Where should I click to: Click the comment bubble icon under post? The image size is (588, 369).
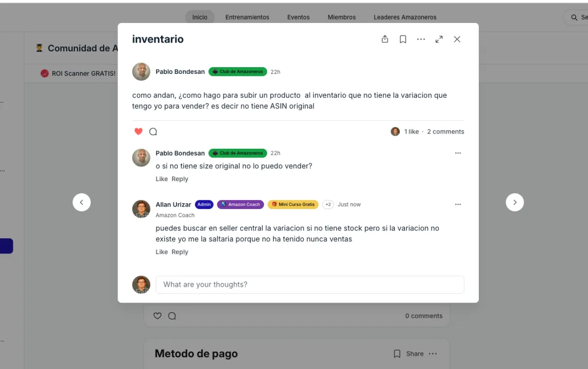coord(153,132)
